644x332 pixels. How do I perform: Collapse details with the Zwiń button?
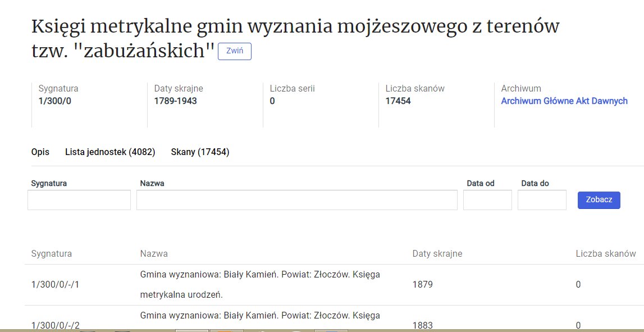234,51
